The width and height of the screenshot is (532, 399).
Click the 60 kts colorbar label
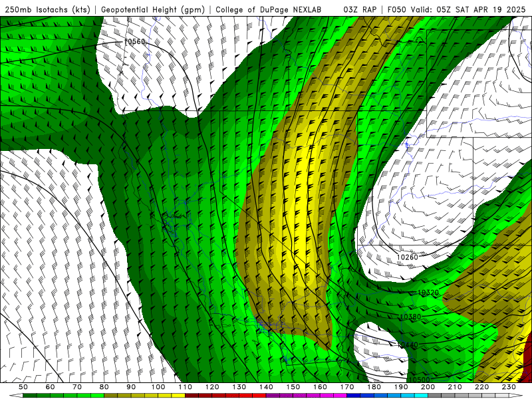pyautogui.click(x=51, y=387)
